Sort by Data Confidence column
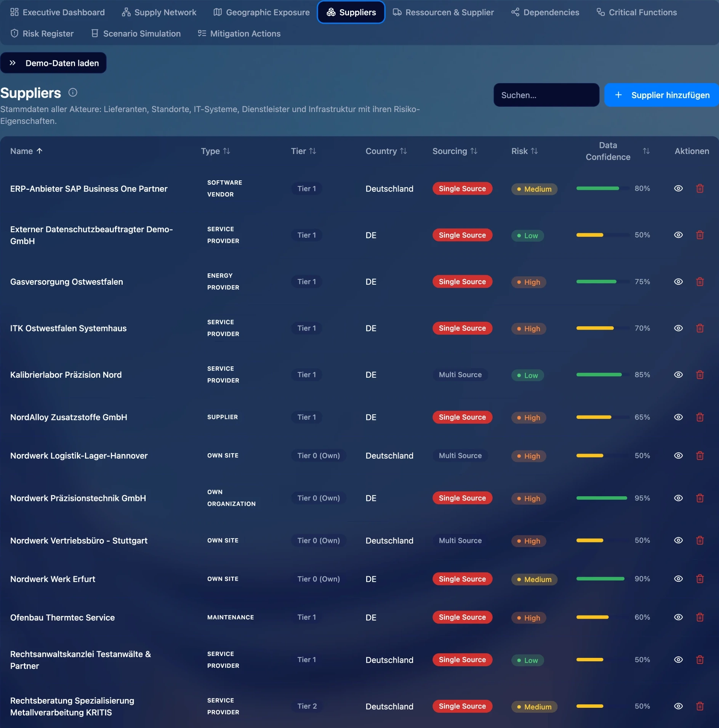719x728 pixels. pos(617,151)
